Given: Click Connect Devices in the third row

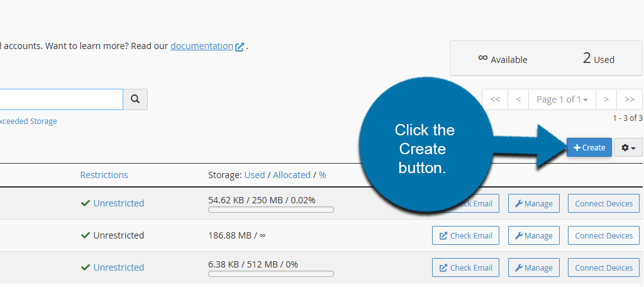Looking at the screenshot, I should tap(604, 267).
